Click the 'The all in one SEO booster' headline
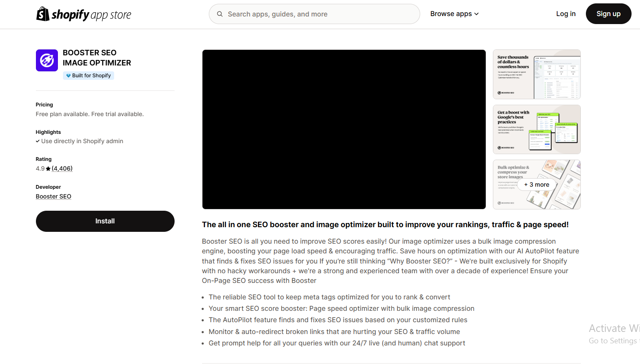This screenshot has height=364, width=640. 385,225
